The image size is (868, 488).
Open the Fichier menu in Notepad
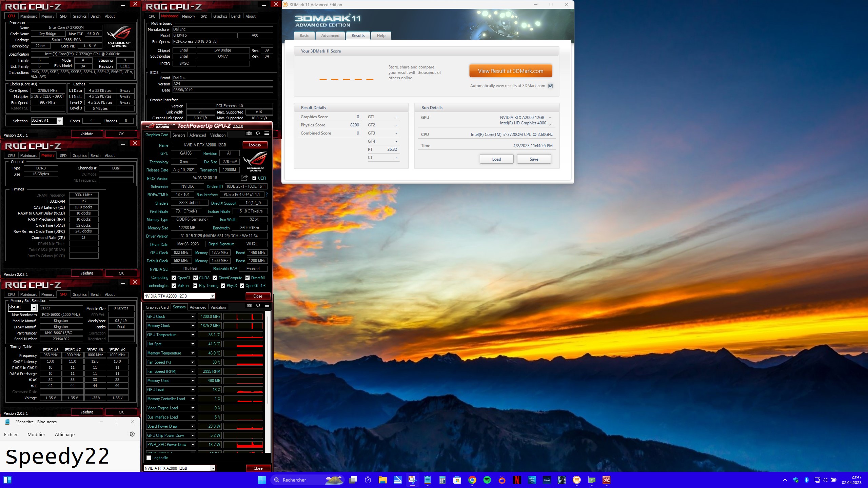tap(11, 434)
